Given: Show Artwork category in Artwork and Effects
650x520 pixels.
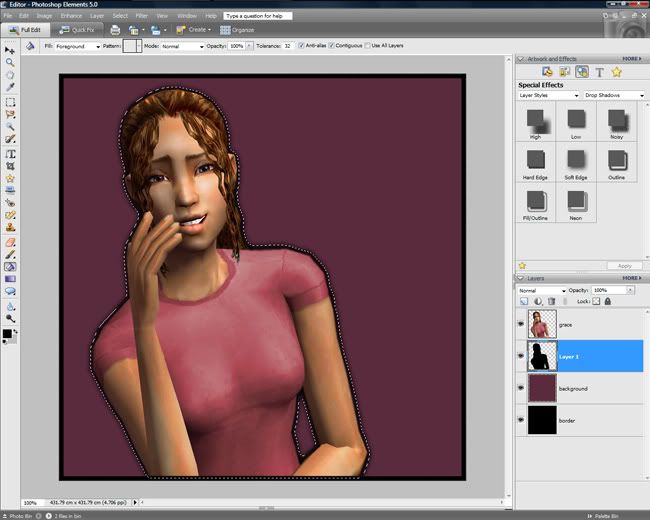Looking at the screenshot, I should pyautogui.click(x=547, y=72).
